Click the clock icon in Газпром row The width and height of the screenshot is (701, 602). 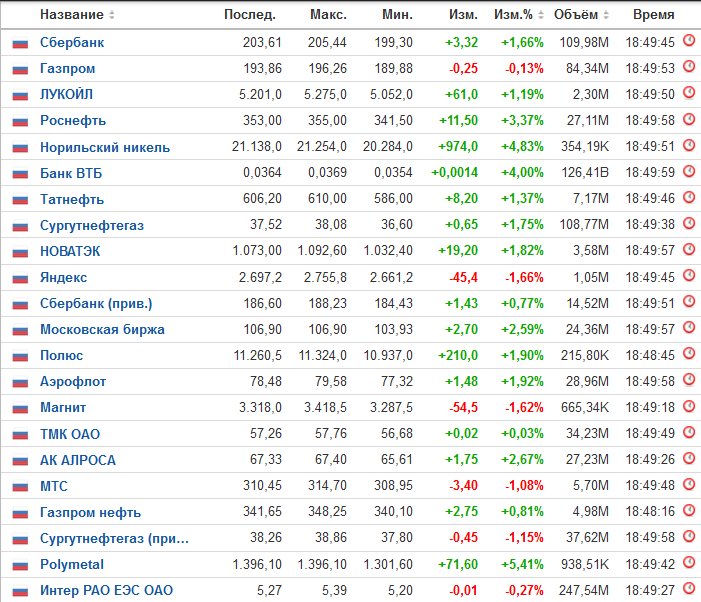[689, 67]
